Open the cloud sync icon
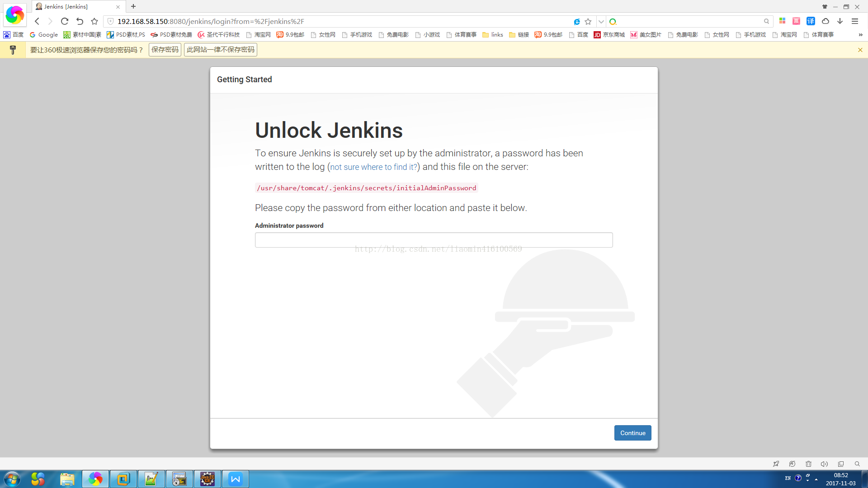This screenshot has width=868, height=488. (x=826, y=21)
